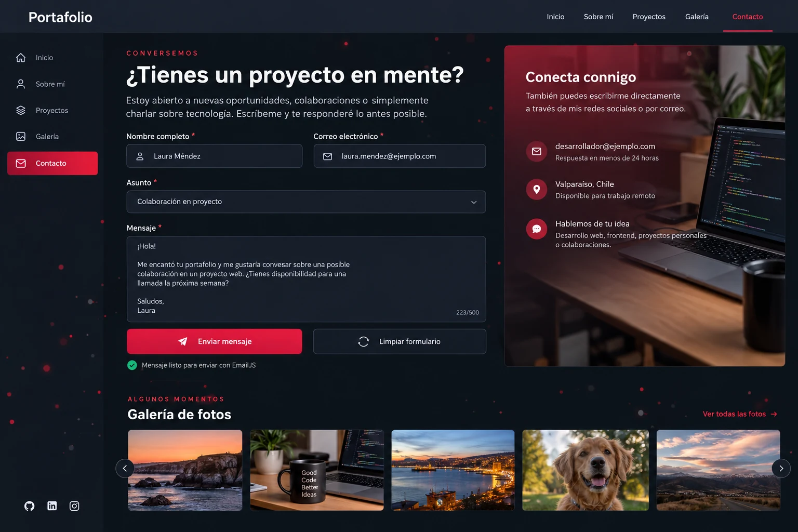Clear the form with Limpiar formulario
This screenshot has width=798, height=532.
click(400, 341)
